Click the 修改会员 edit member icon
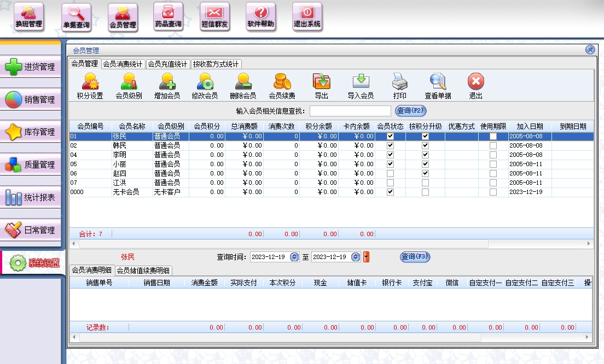604x364 pixels. click(205, 86)
